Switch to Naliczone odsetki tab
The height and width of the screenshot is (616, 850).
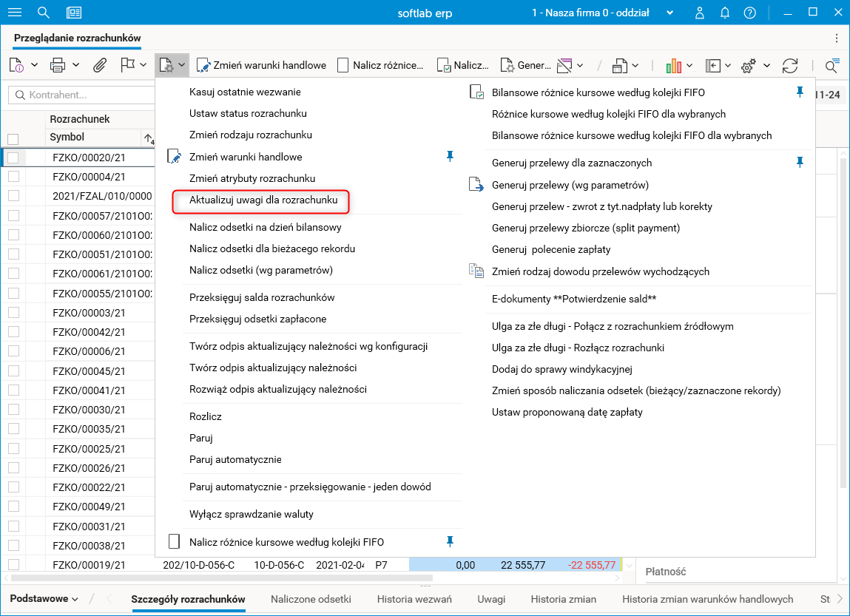[x=311, y=599]
